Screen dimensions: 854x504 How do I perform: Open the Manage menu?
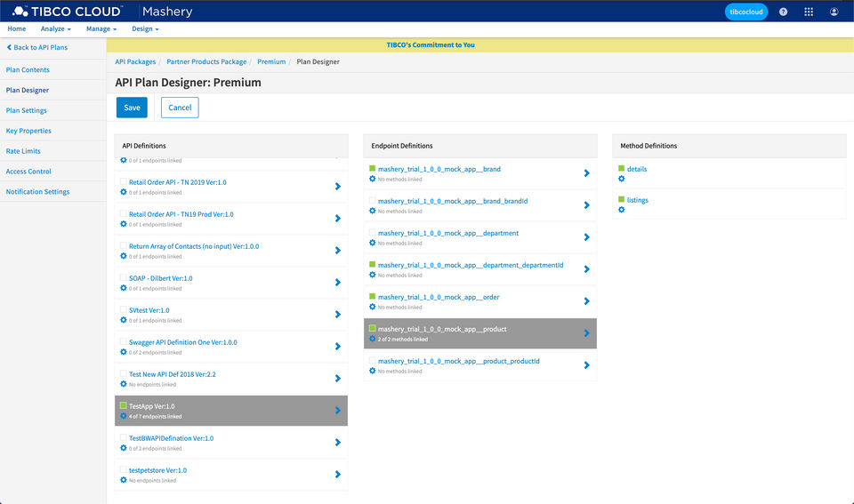click(x=98, y=29)
